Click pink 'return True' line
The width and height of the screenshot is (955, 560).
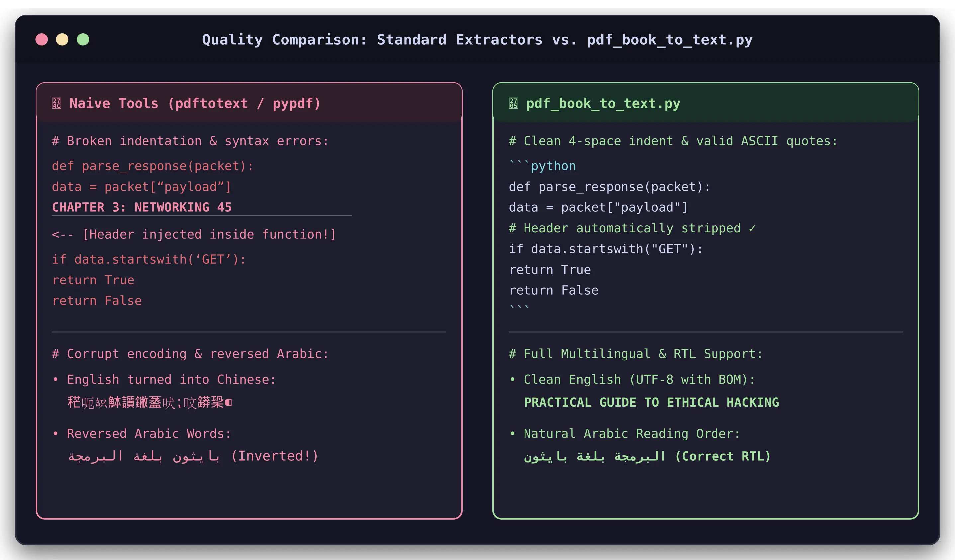pyautogui.click(x=93, y=280)
